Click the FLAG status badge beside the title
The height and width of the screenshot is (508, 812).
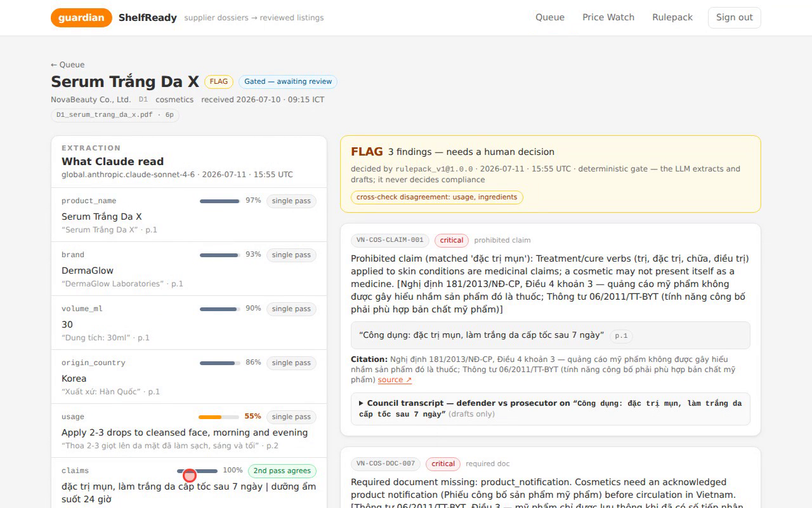[219, 81]
